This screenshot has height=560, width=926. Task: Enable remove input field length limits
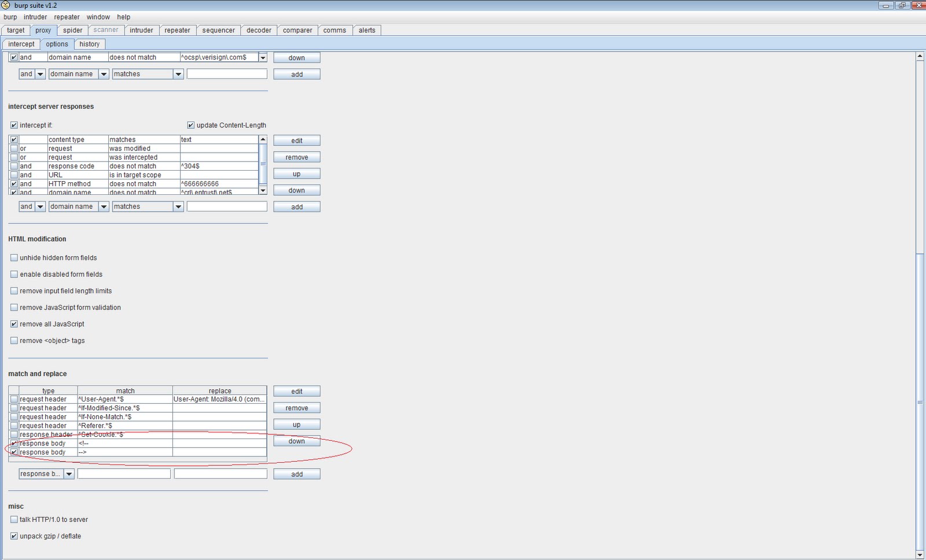coord(14,291)
